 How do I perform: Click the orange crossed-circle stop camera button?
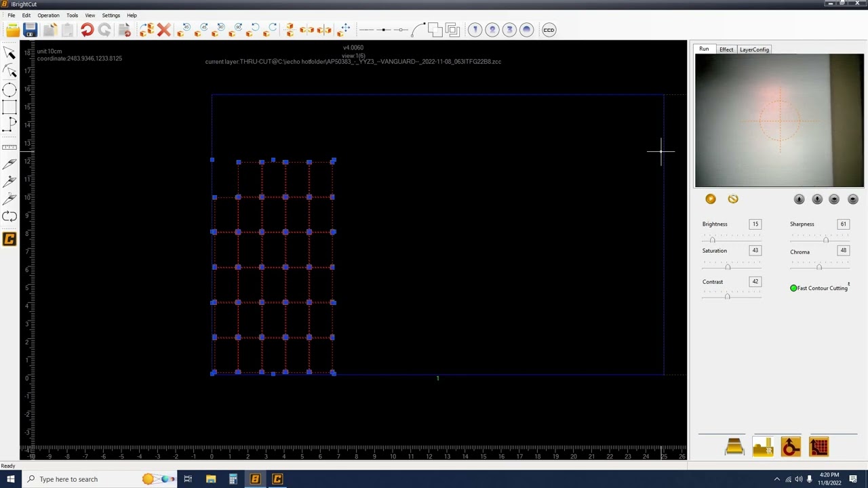[x=733, y=199]
